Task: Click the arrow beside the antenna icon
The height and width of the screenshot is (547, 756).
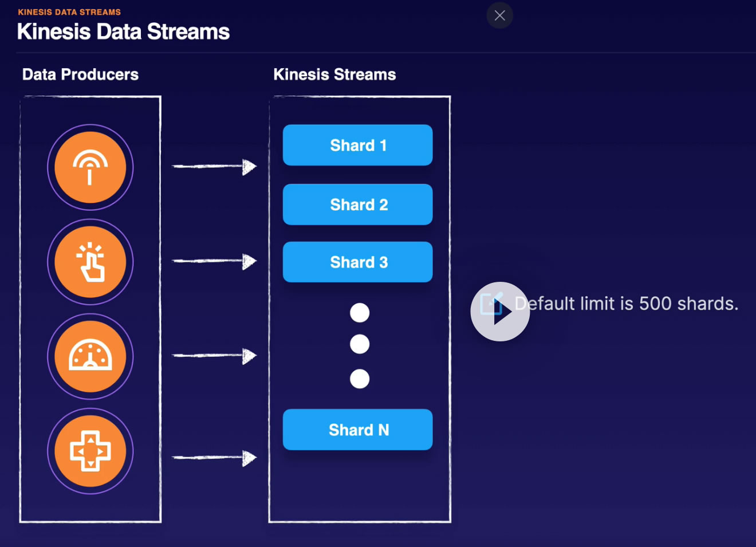Action: pos(214,167)
